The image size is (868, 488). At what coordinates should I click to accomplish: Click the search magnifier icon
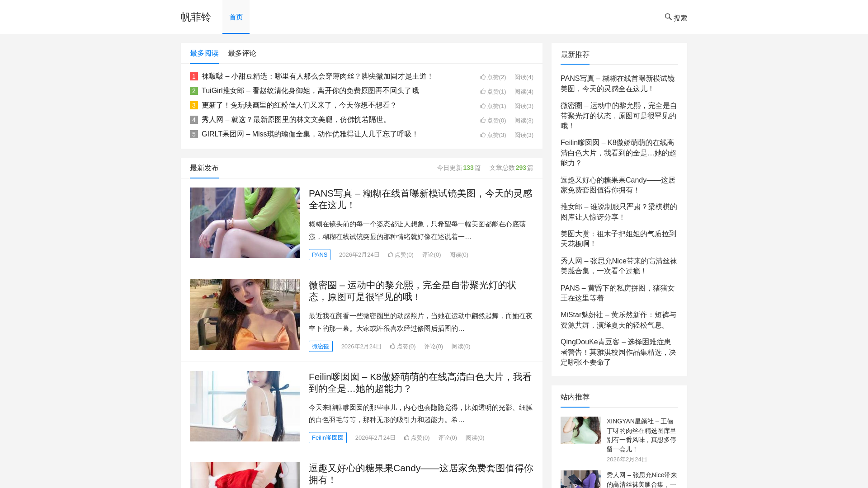point(668,17)
